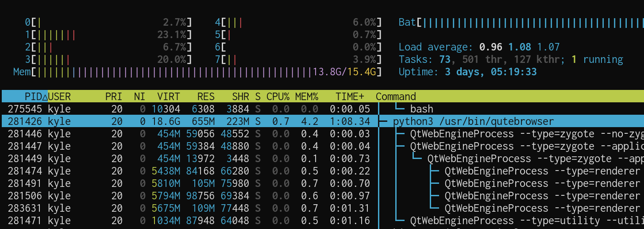Click the Uptime 3 days, 05:19:33 value
The image size is (644, 229).
click(x=491, y=72)
